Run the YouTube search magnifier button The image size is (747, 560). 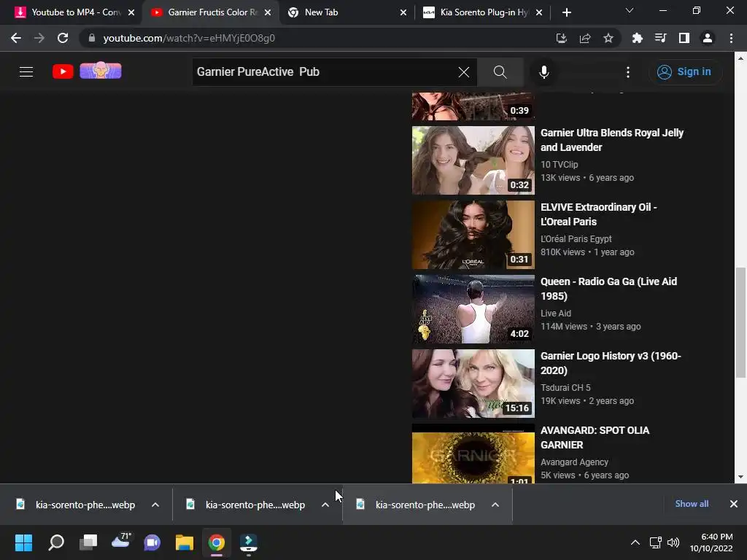[500, 72]
